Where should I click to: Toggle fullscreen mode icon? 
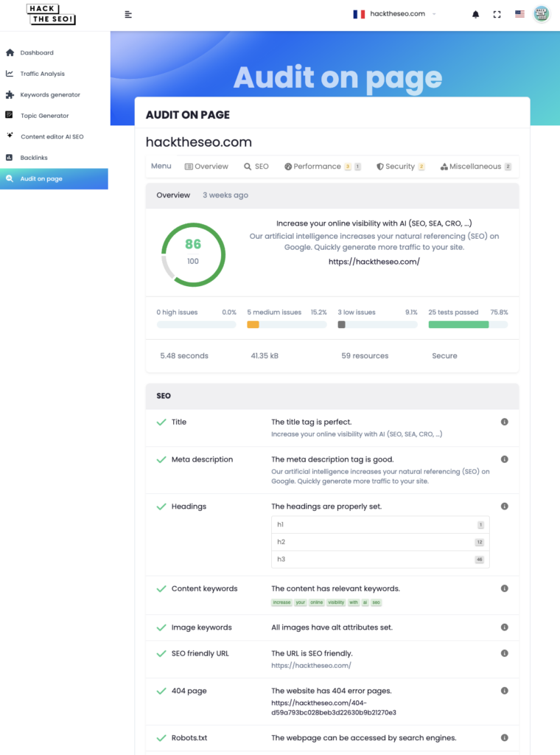coord(497,14)
